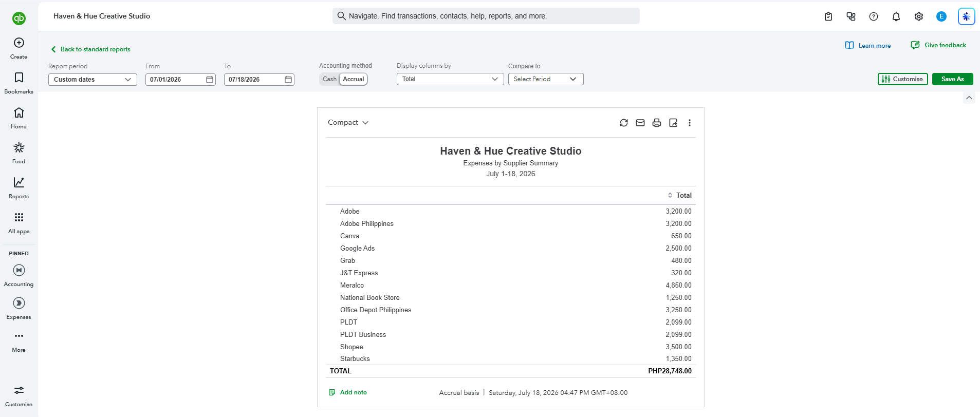Click the Adobe Philippines supplier name

coord(367,224)
